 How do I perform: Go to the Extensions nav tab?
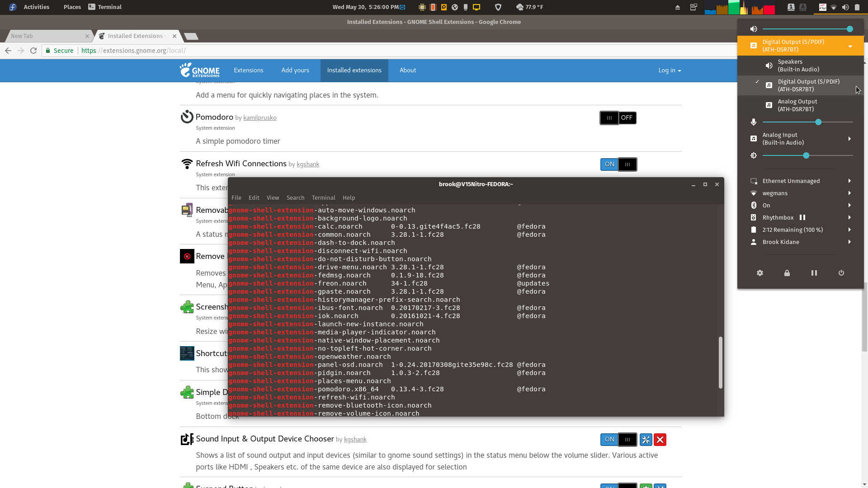click(x=249, y=70)
